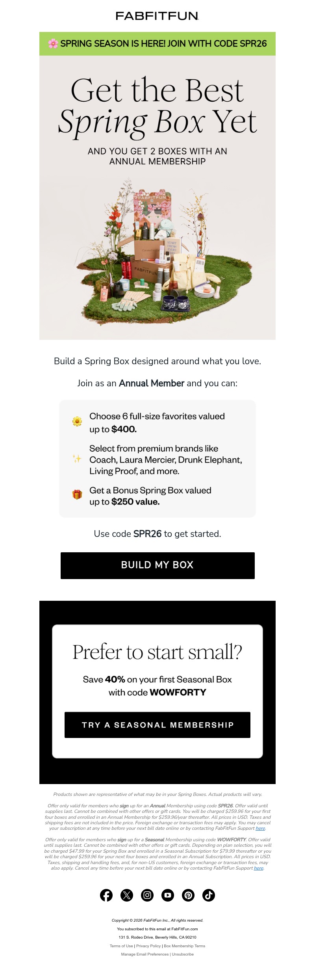Click the BUILD MY BOX button
Viewport: 315px width, 980px height.
[x=157, y=565]
